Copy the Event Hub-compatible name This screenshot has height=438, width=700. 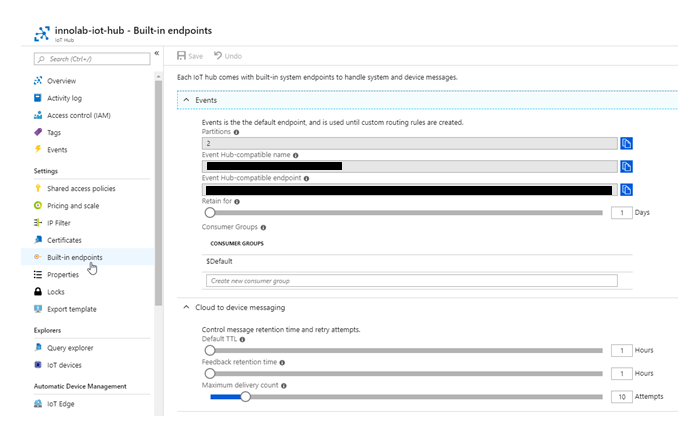tap(626, 167)
